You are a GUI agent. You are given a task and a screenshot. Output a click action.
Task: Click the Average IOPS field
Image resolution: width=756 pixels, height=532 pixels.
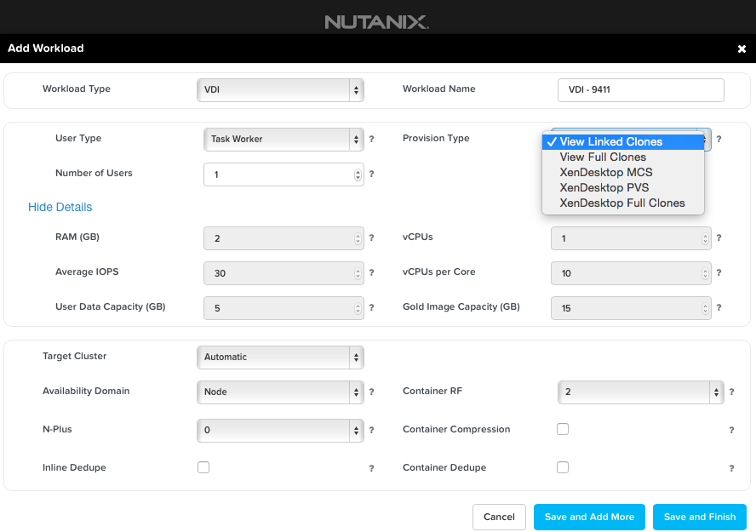[x=283, y=273]
